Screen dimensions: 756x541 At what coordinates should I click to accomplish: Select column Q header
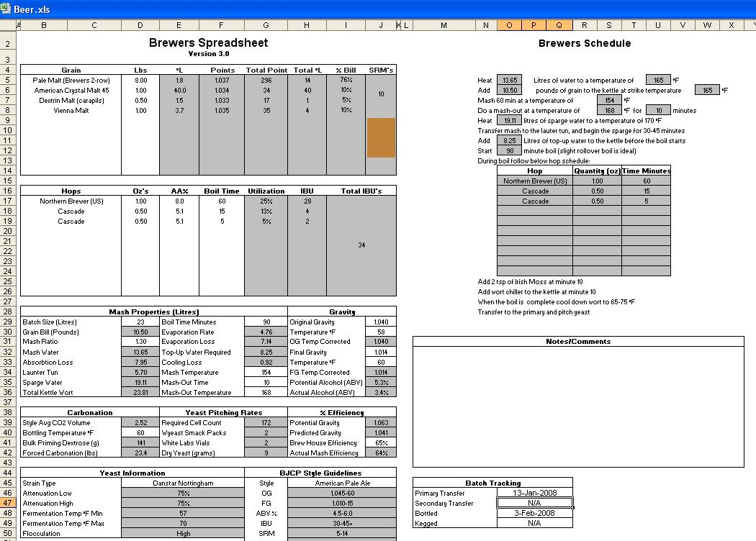pos(559,25)
